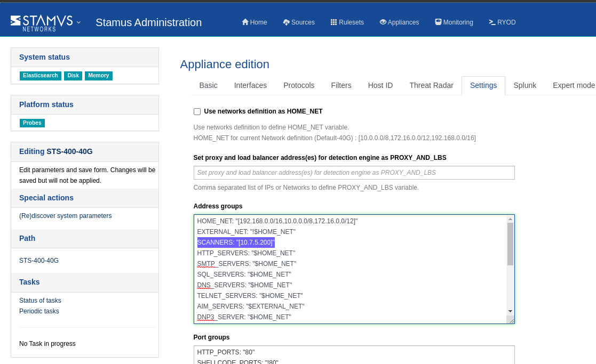Switch to the Basic tab

208,85
